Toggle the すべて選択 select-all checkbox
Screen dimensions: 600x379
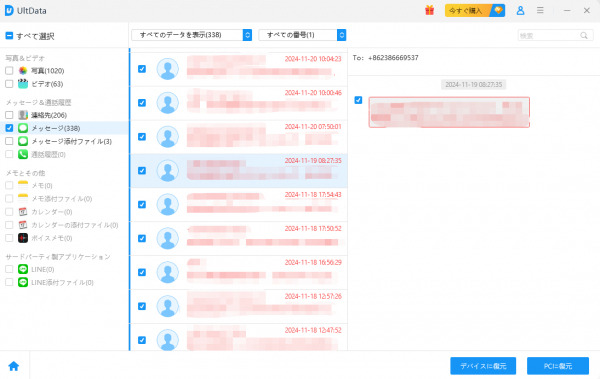coord(9,36)
